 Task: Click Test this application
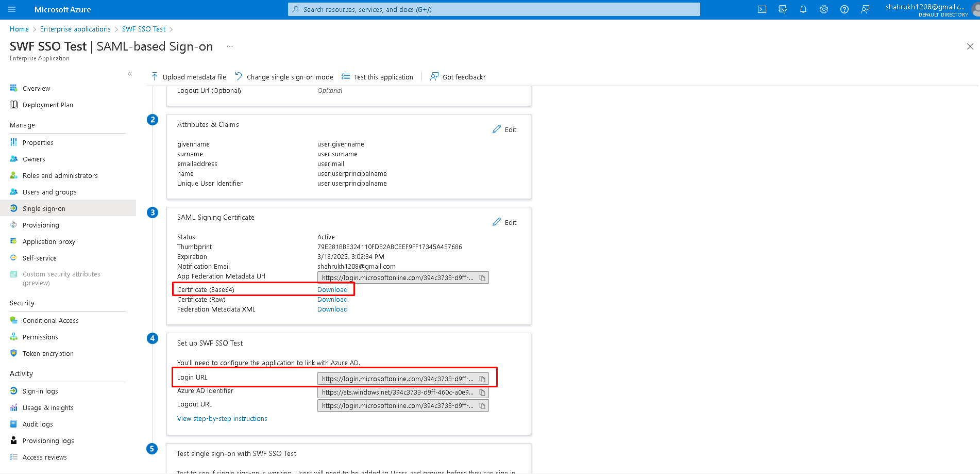coord(377,77)
